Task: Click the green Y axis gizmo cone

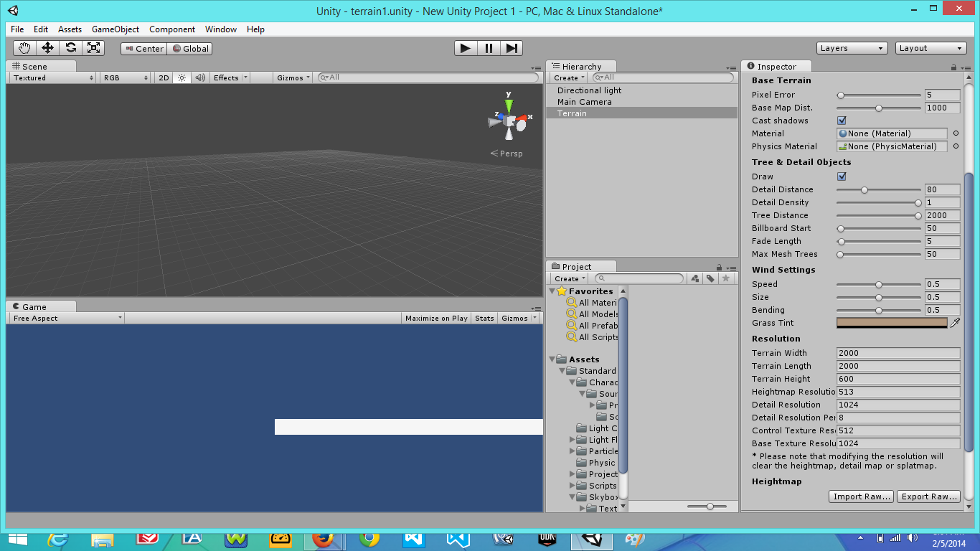Action: (509, 105)
